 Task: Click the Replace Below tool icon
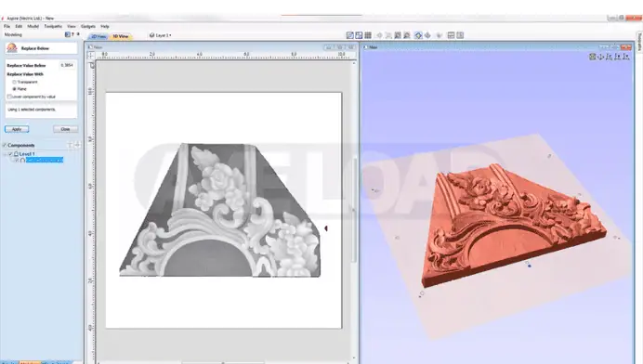click(x=12, y=48)
